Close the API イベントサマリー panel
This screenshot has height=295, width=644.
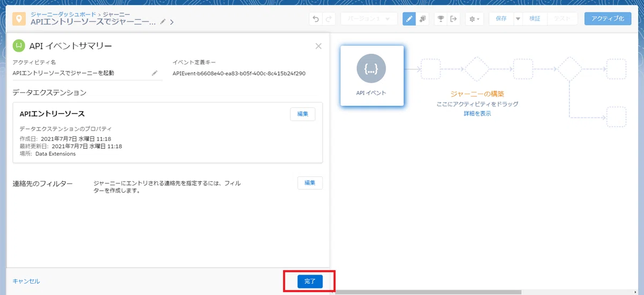tap(318, 46)
